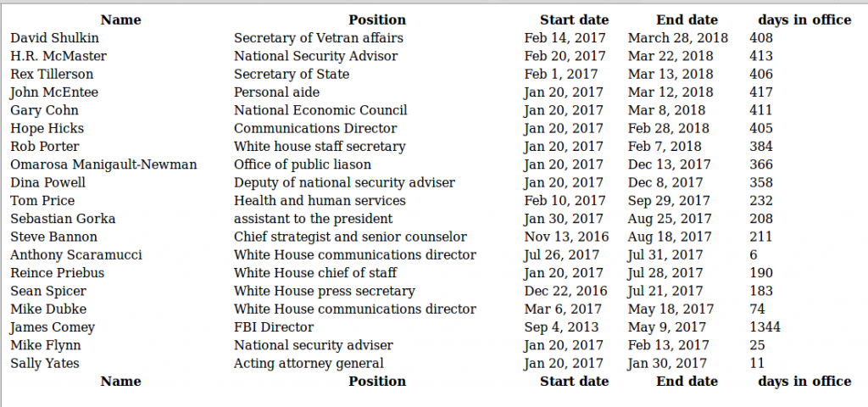Click the top Start date header
Screen dimensions: 868x407
[574, 20]
